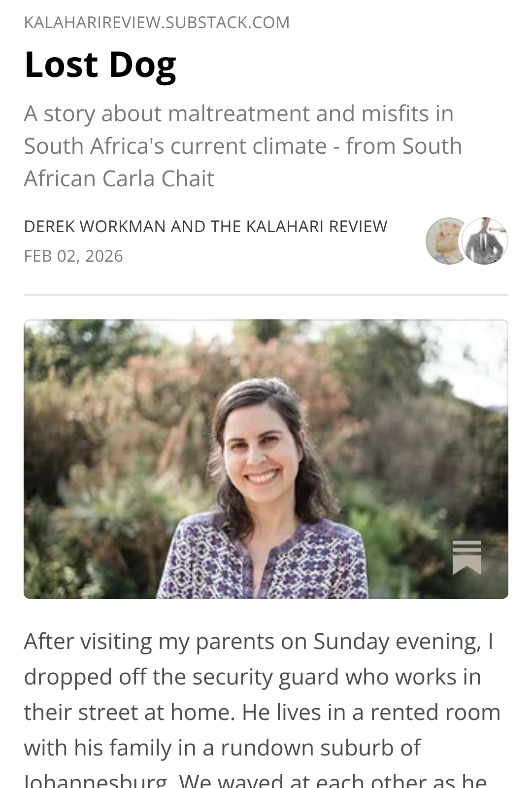Click the "Lost Dog" article title

[x=100, y=65]
